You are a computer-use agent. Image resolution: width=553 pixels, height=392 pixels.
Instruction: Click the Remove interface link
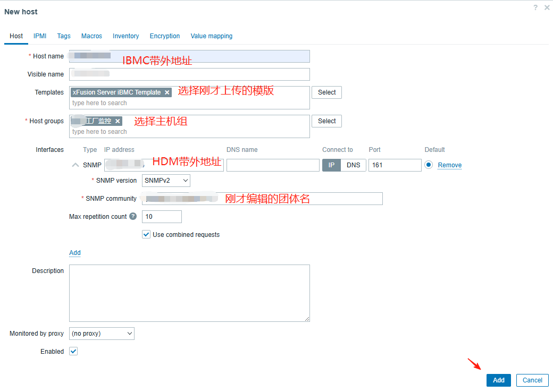(449, 165)
